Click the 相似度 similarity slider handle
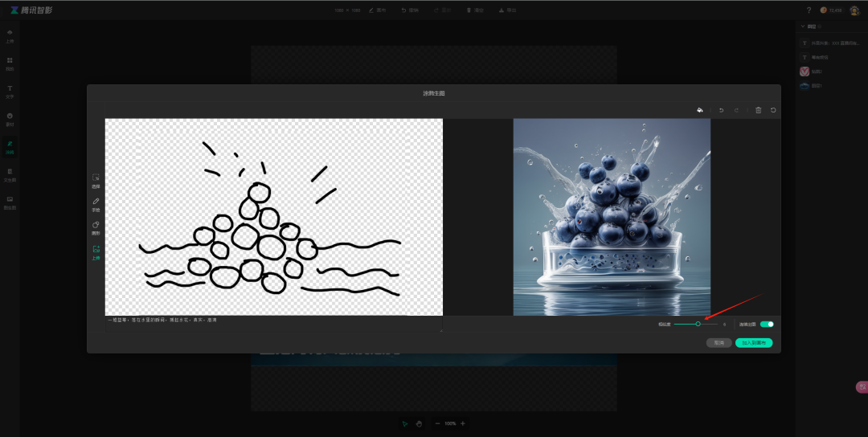Screen dimensions: 868x437 click(x=698, y=324)
